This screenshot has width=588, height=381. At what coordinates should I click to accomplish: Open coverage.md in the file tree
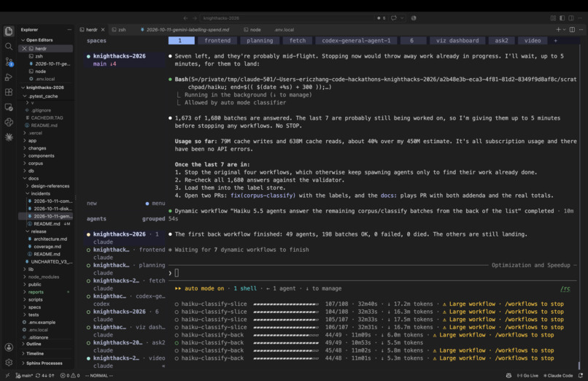pos(47,247)
